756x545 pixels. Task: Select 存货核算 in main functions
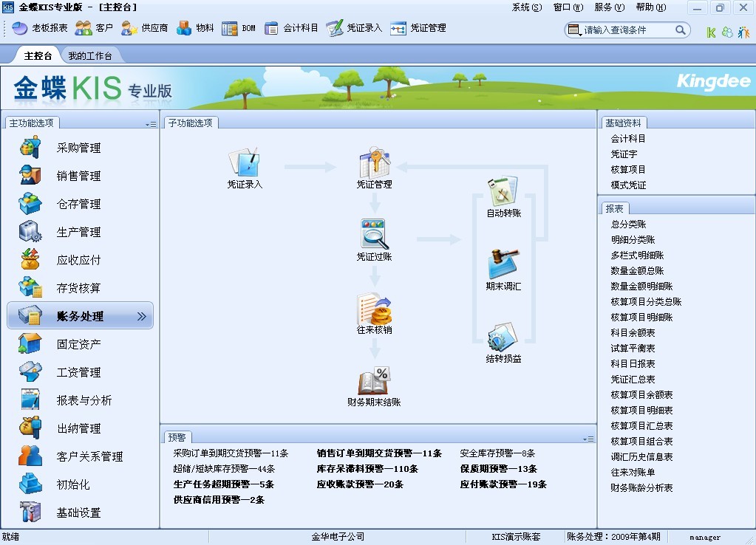79,288
